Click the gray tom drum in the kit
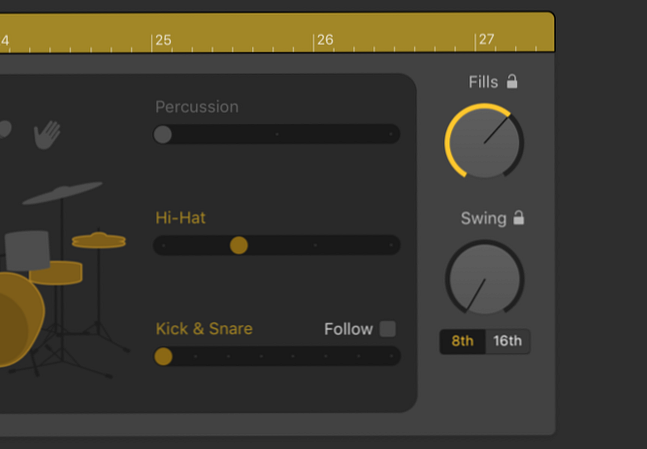Viewport: 647px width, 449px height. coord(27,249)
